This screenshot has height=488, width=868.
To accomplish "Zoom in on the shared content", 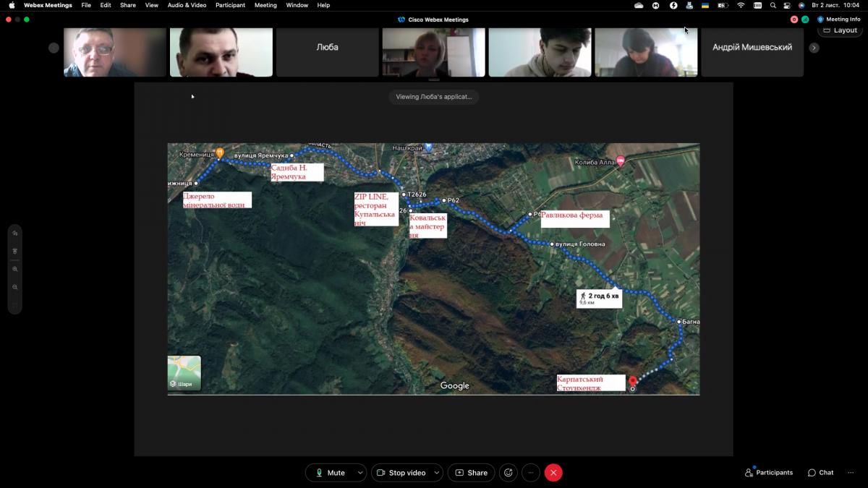I will coord(15,269).
